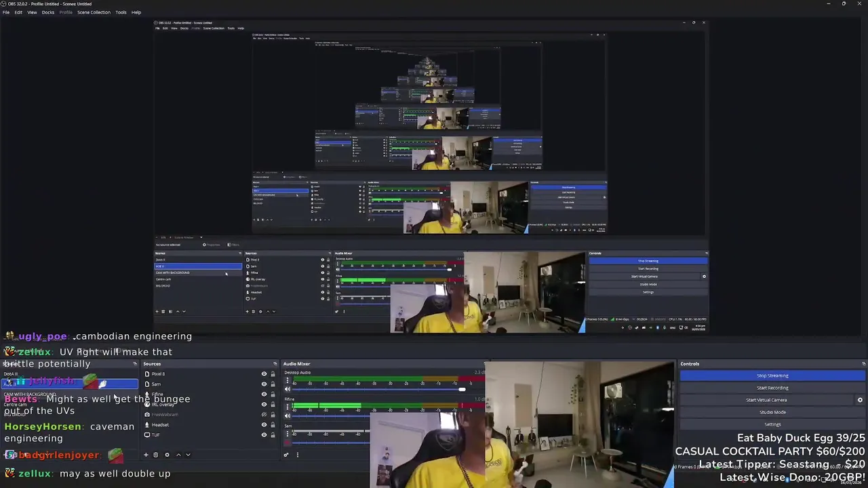Move source down with arrow
The image size is (868, 488).
[x=188, y=455]
